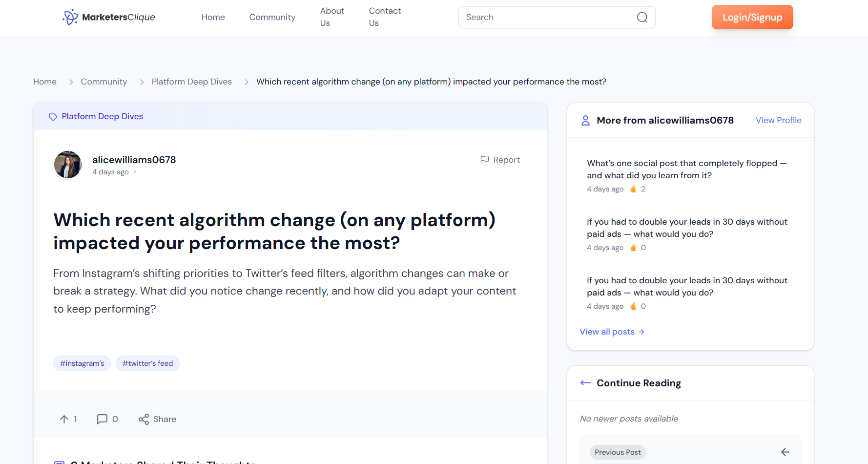Click the Share icon
The width and height of the screenshot is (868, 464).
click(144, 419)
